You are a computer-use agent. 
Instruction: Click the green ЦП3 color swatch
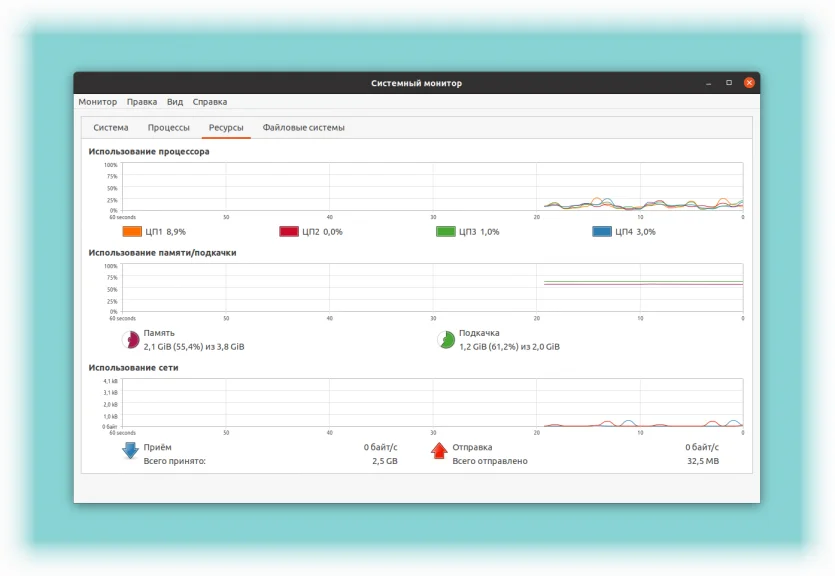coord(445,232)
